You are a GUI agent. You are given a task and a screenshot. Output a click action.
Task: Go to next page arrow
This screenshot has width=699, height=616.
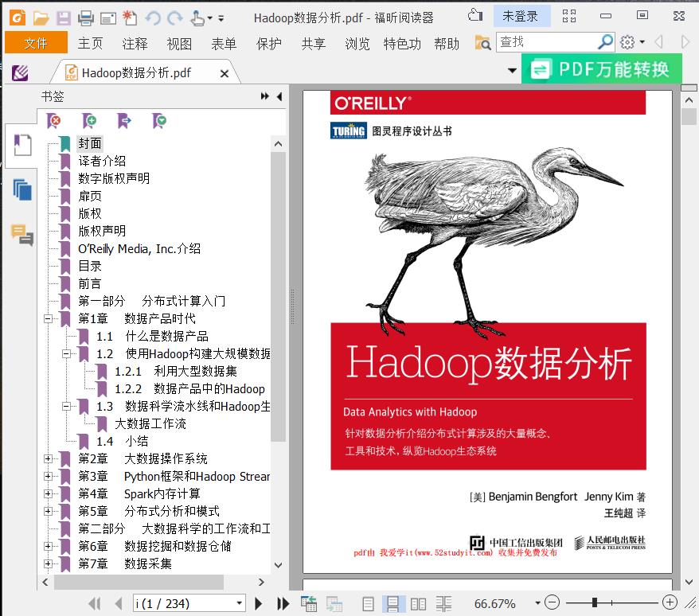[x=258, y=603]
